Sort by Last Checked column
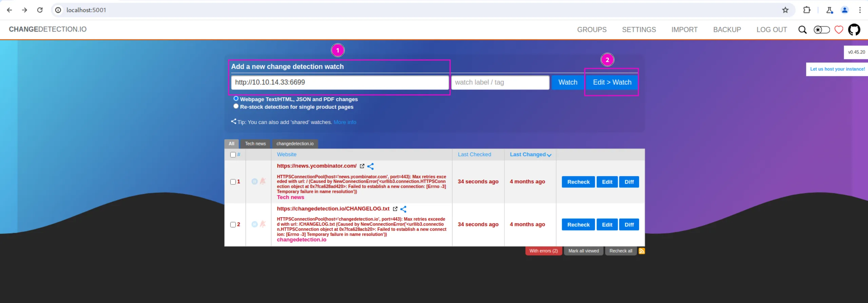868x303 pixels. [x=474, y=155]
